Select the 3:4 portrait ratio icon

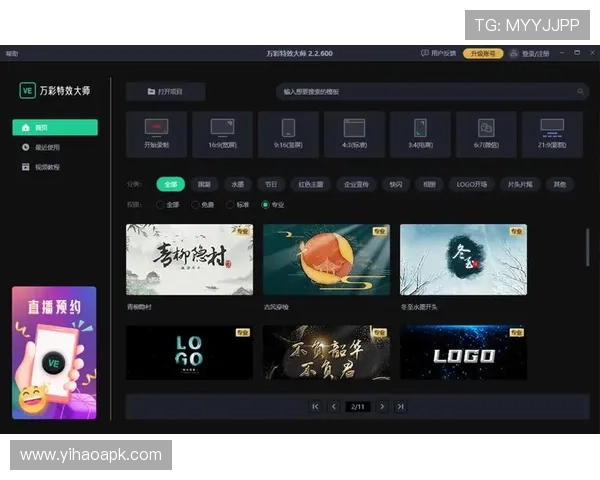420,128
